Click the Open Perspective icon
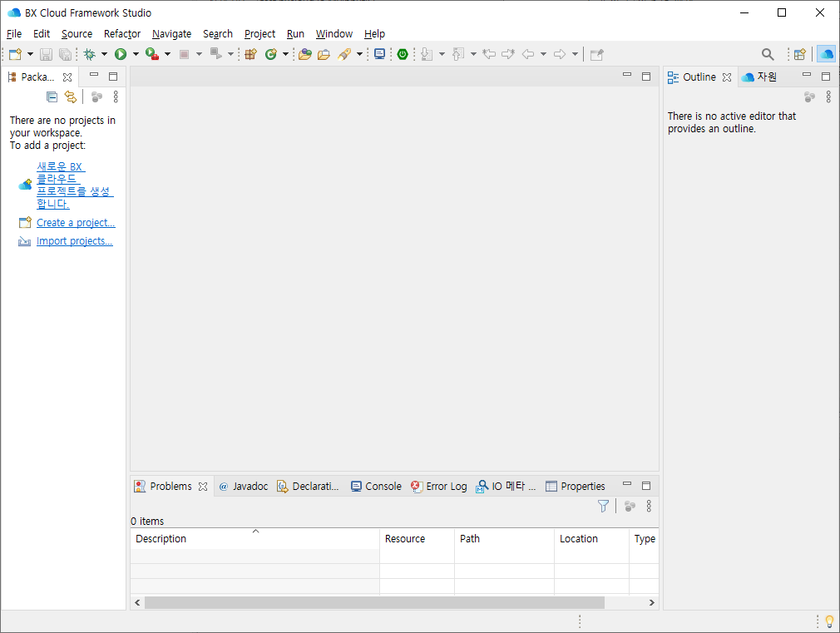This screenshot has width=840, height=633. point(799,54)
